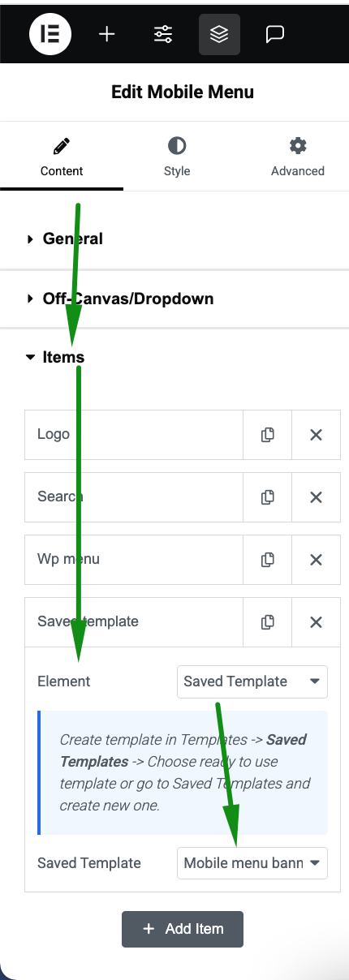Remove the Wp menu item
Image resolution: width=349 pixels, height=980 pixels.
pyautogui.click(x=316, y=560)
